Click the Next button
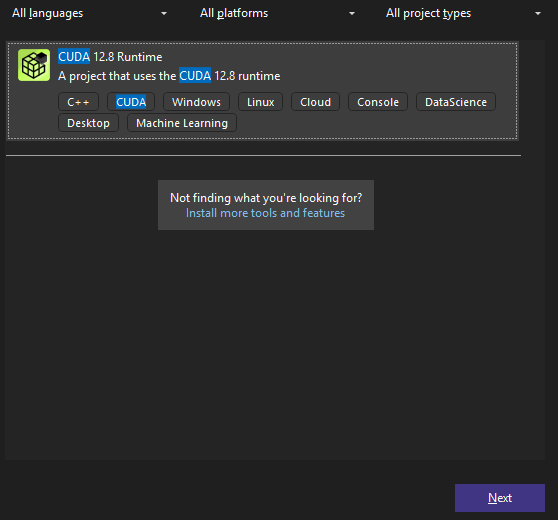This screenshot has width=558, height=520. coord(500,498)
